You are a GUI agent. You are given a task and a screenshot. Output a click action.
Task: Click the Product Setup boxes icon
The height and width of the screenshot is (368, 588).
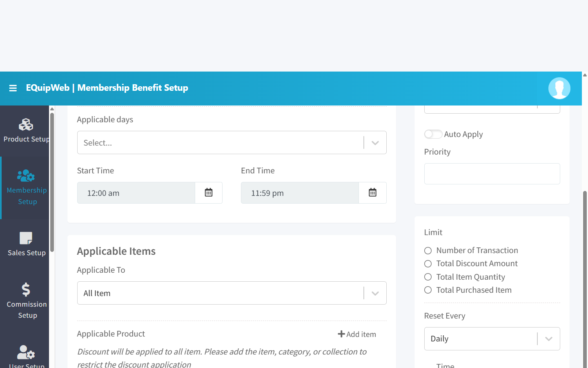click(26, 124)
